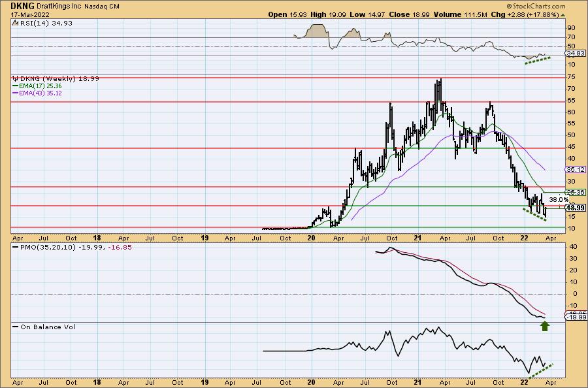
Task: Click the Low 14.97 value
Action: (x=367, y=14)
